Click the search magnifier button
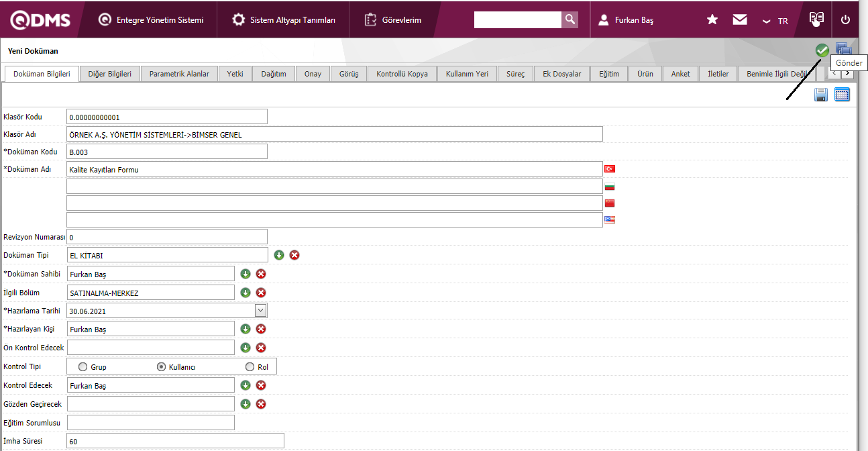The image size is (868, 451). [x=569, y=19]
